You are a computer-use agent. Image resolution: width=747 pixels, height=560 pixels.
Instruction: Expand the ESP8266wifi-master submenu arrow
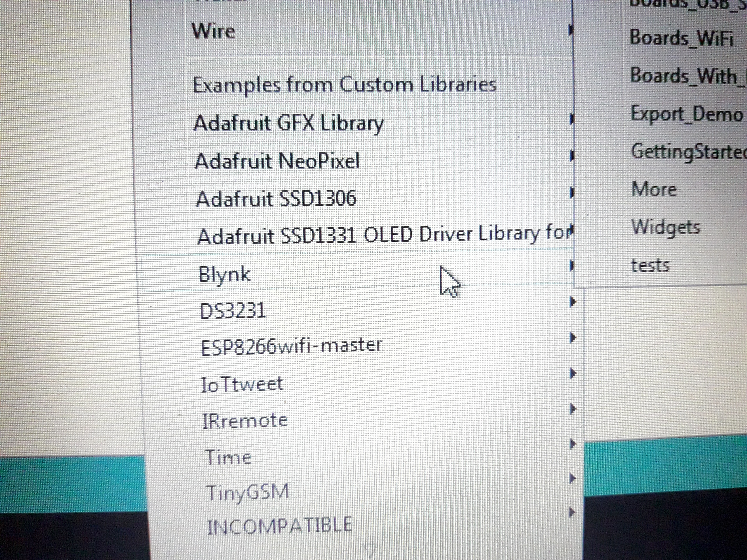[572, 338]
